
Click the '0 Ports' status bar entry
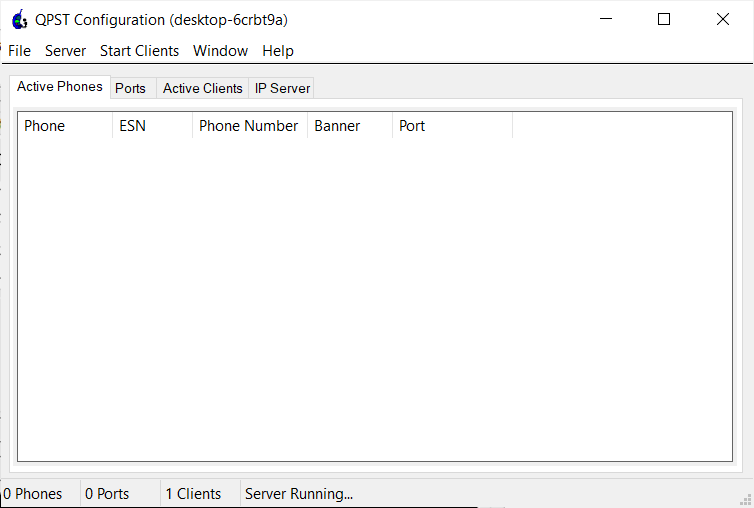tap(120, 494)
